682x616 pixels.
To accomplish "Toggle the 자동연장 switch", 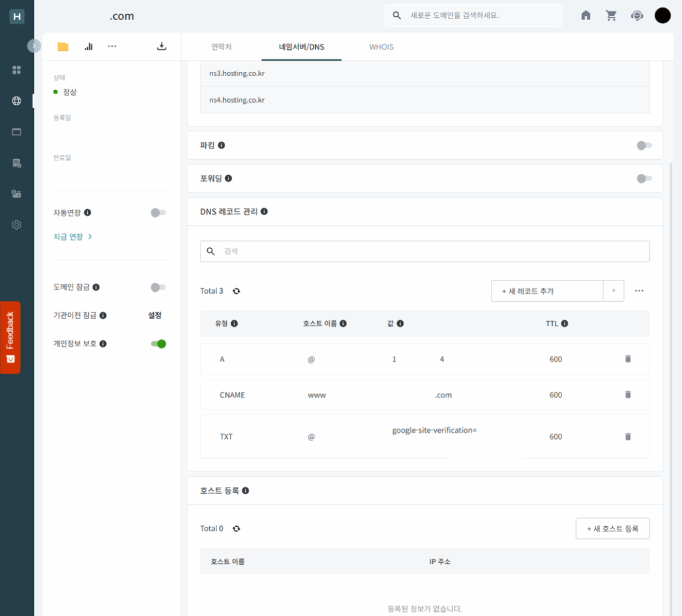I will coord(158,212).
